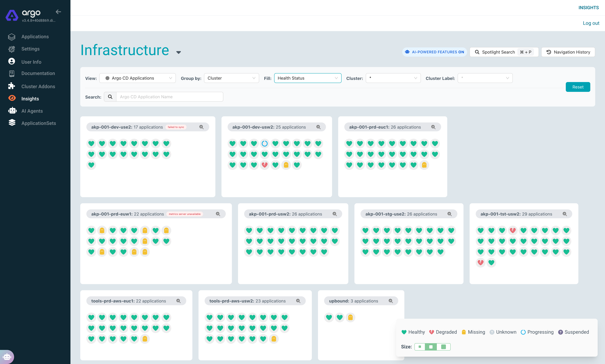This screenshot has height=364, width=605.
Task: Open the Insights eye icon in sidebar
Action: point(12,98)
